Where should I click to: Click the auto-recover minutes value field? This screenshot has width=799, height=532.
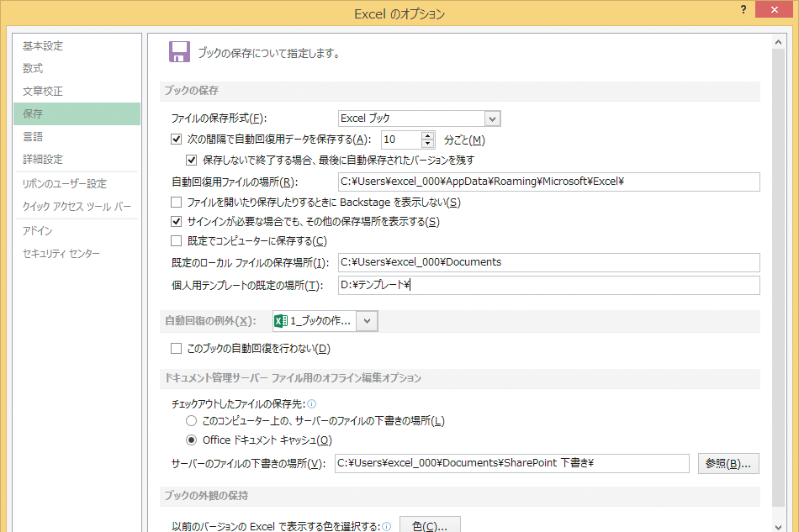(x=401, y=140)
